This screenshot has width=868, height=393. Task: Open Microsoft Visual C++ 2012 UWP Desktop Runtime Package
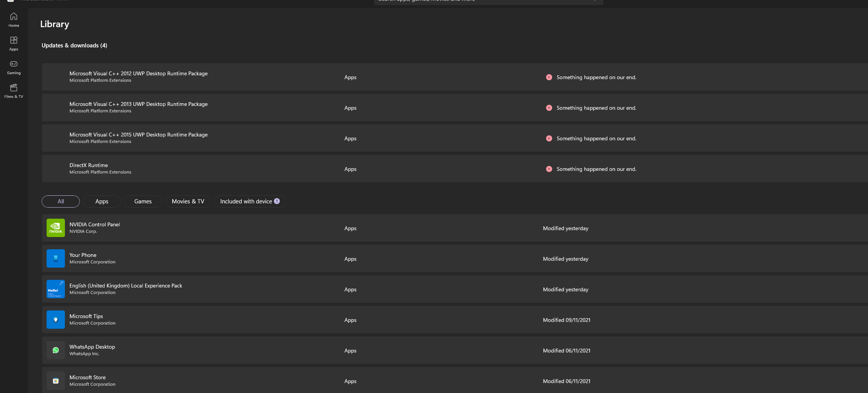point(455,77)
